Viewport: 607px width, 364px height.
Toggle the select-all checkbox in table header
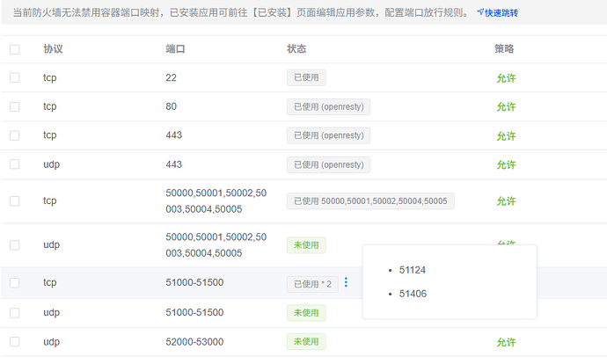14,49
